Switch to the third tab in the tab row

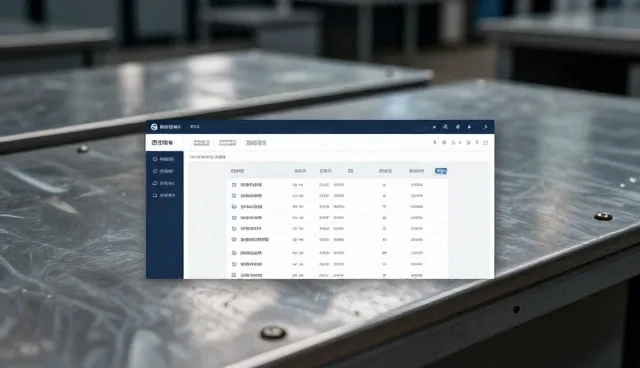(256, 143)
